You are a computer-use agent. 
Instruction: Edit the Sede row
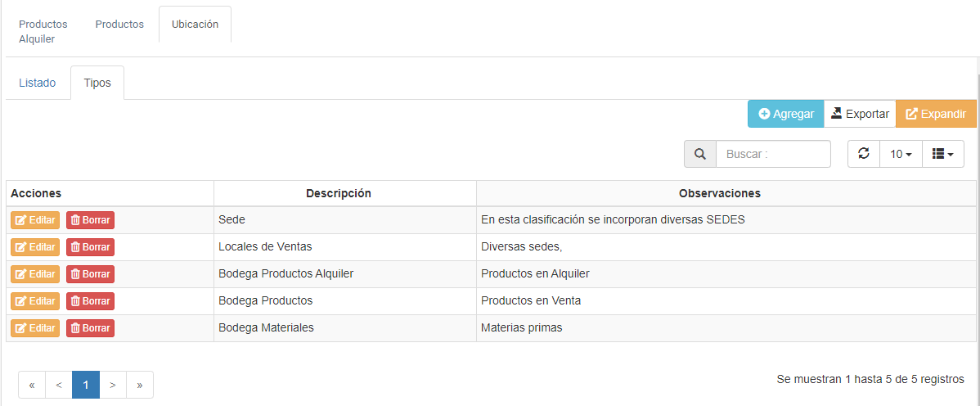35,220
